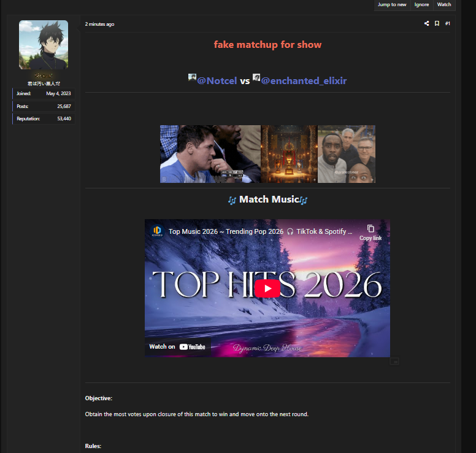Select the Jump to new button
This screenshot has height=453, width=476.
point(392,4)
